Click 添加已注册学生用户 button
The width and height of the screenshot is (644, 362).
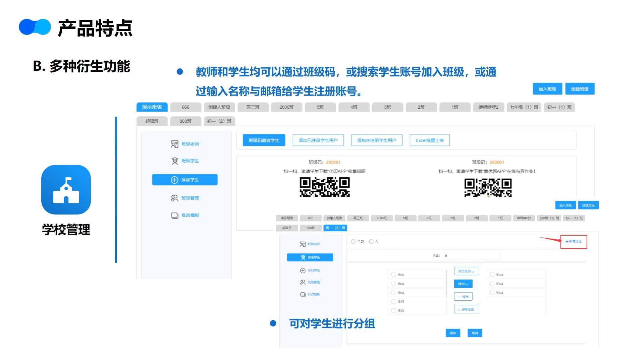click(x=318, y=140)
